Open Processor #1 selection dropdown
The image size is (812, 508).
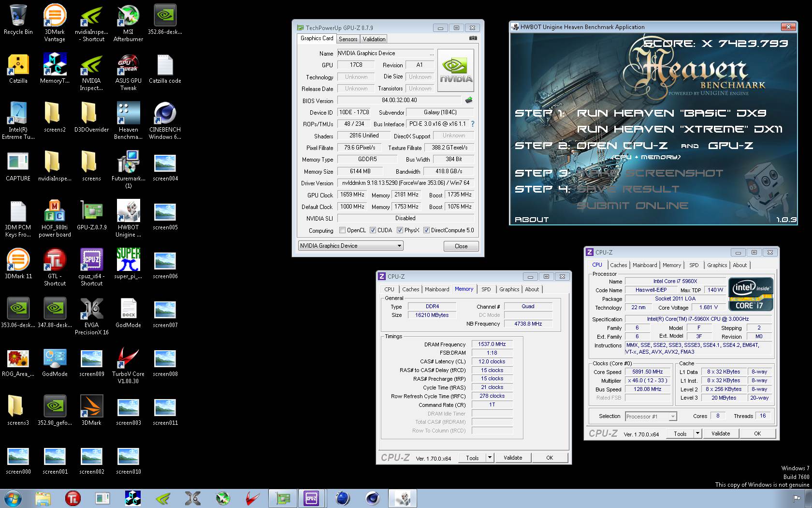(x=651, y=417)
